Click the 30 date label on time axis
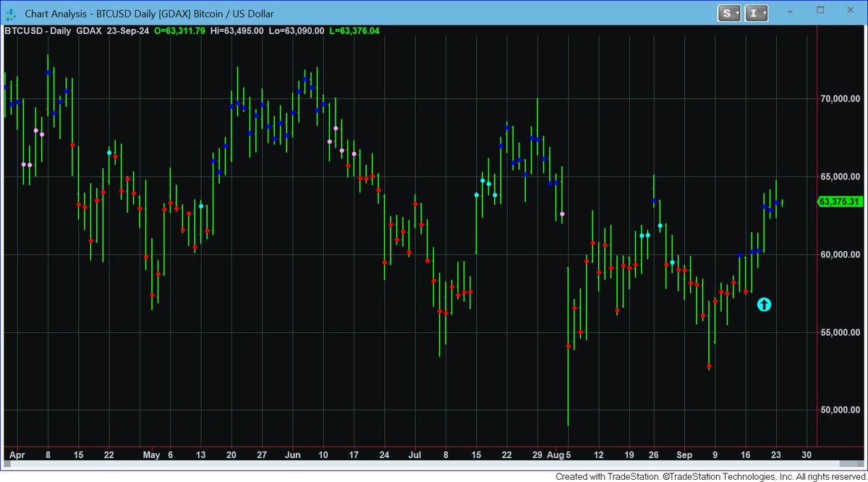 coord(807,455)
